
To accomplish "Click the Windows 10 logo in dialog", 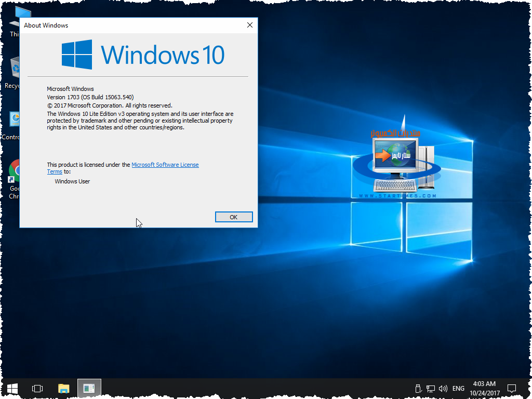I will coord(143,54).
